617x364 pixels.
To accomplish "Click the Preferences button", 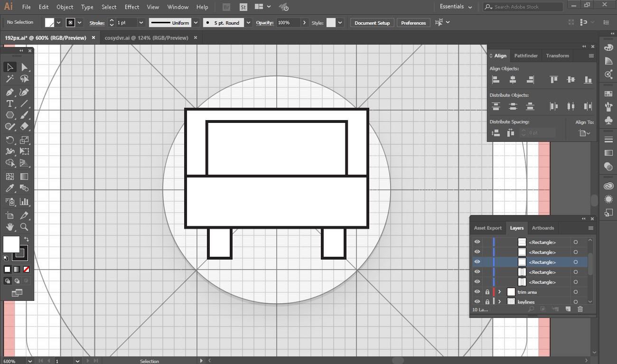I will pyautogui.click(x=413, y=23).
